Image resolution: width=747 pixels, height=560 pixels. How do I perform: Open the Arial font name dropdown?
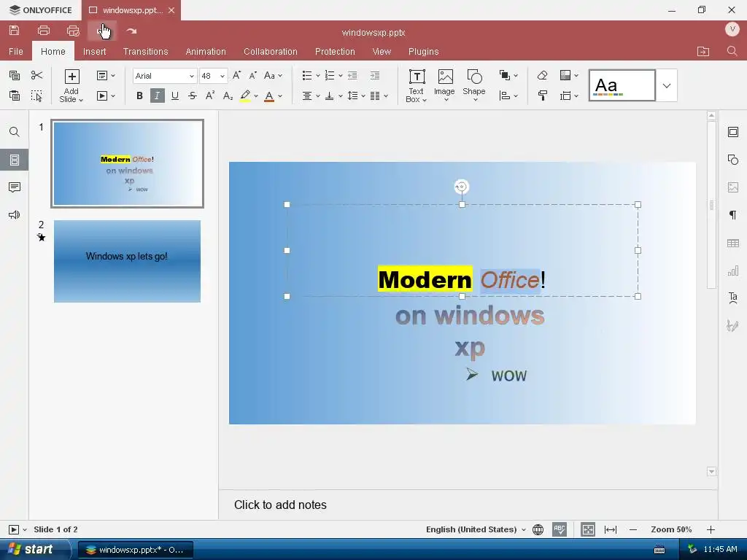192,76
